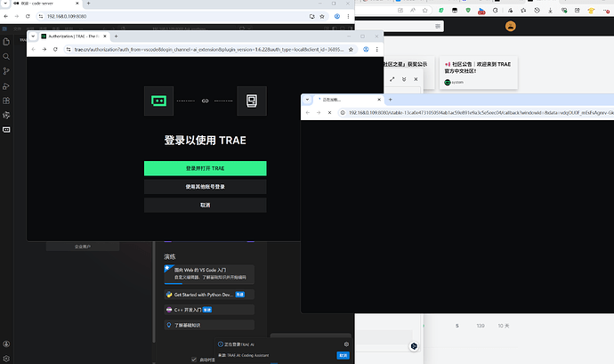
Task: Stop loading the callback page
Action: (x=330, y=113)
